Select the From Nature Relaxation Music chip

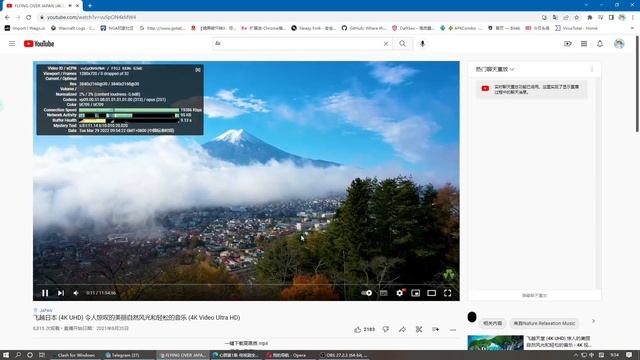point(544,323)
